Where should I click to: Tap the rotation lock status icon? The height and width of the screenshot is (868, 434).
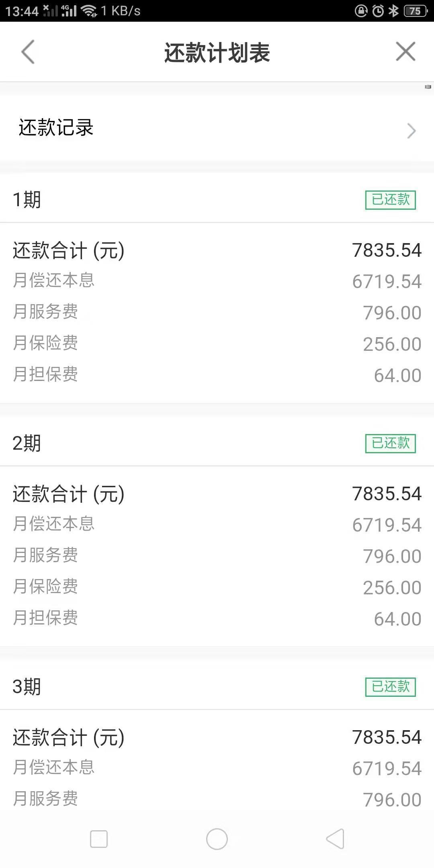(x=361, y=11)
